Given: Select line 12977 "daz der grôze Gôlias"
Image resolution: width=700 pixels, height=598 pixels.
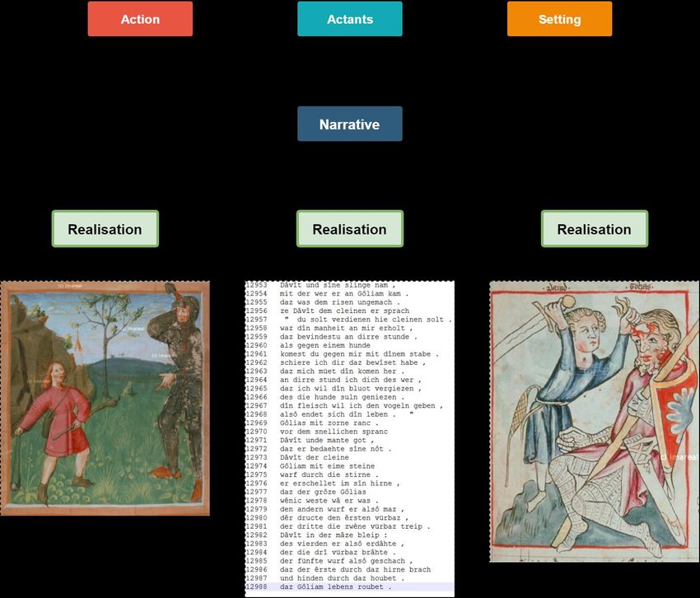Looking at the screenshot, I should point(323,492).
